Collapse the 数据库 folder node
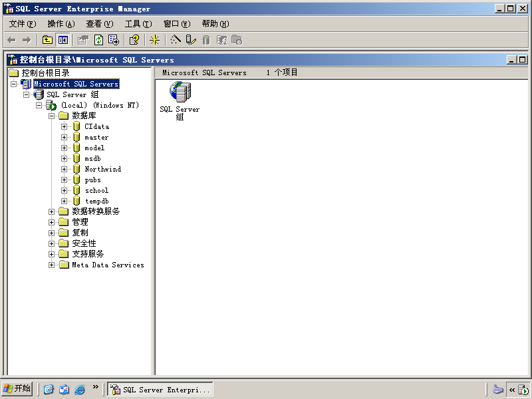 click(52, 116)
